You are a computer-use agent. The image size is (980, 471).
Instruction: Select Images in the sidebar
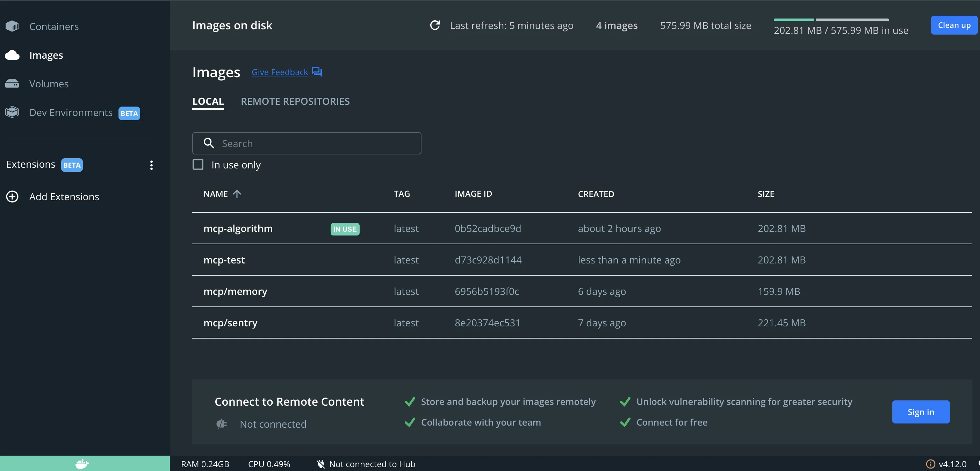pyautogui.click(x=46, y=56)
